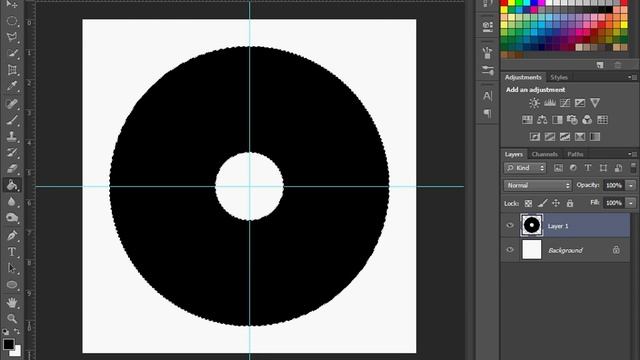Open the Brush Presets panel icon

tap(487, 70)
